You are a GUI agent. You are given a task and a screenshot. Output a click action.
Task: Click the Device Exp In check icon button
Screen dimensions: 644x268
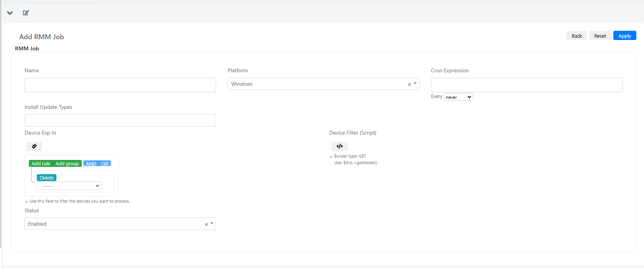34,146
